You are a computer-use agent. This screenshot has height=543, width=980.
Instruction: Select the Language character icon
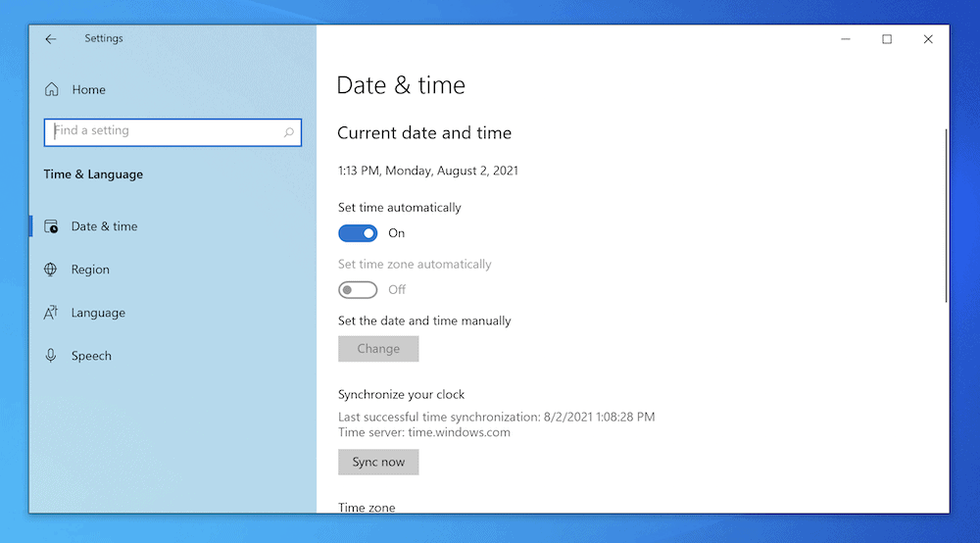(x=51, y=313)
